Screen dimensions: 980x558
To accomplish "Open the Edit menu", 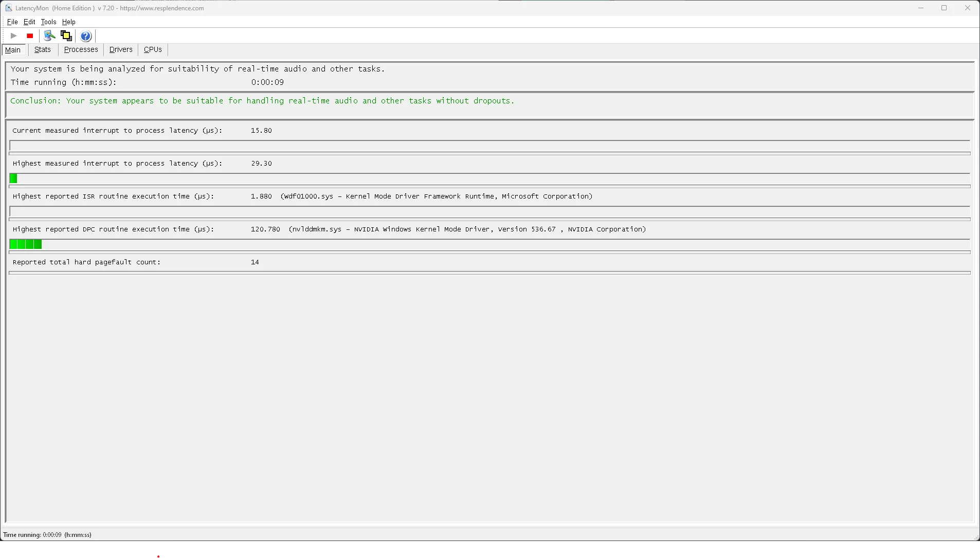I will [x=29, y=22].
